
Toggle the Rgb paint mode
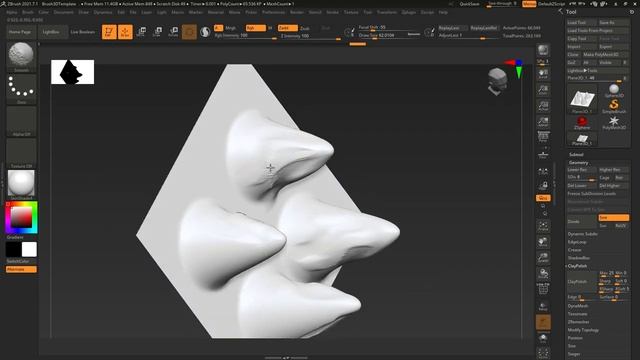pyautogui.click(x=255, y=28)
